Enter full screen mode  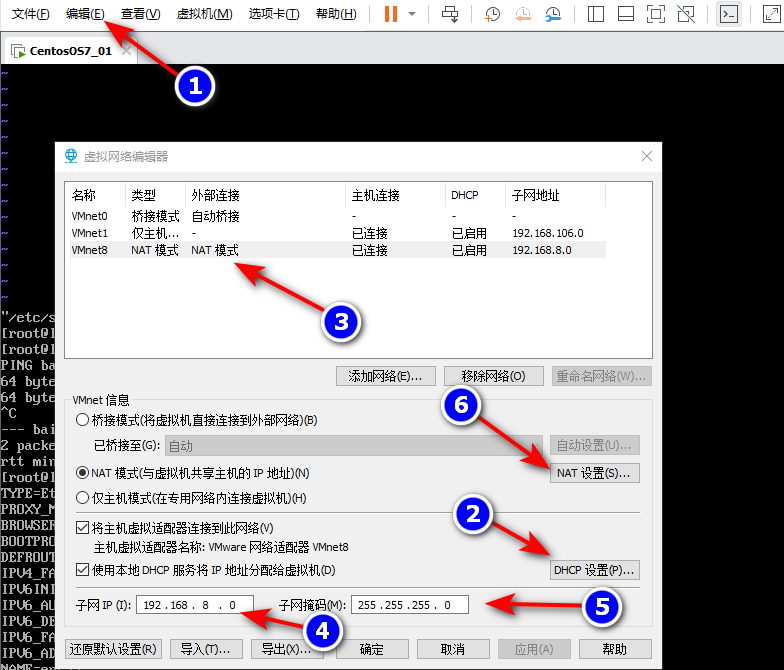pos(656,14)
